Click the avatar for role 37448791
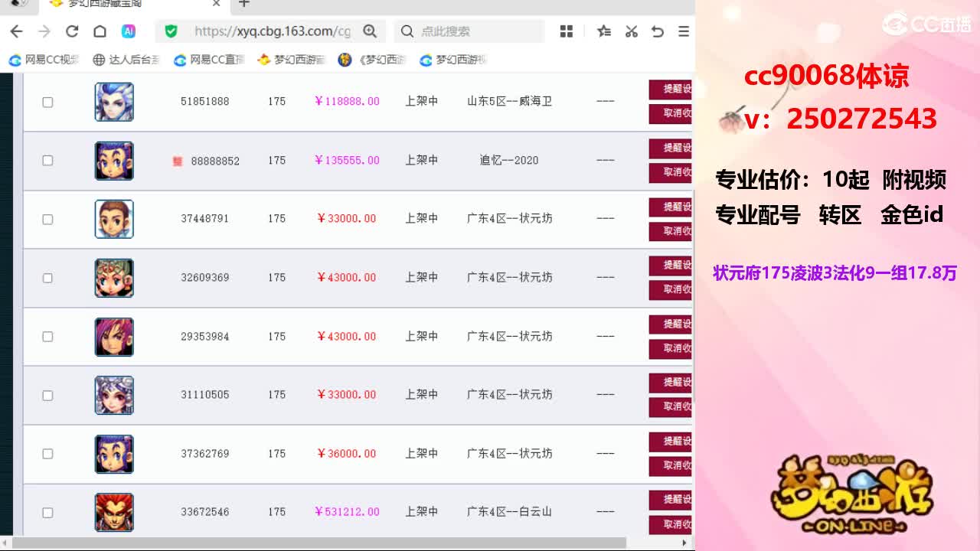980x551 pixels. (114, 219)
